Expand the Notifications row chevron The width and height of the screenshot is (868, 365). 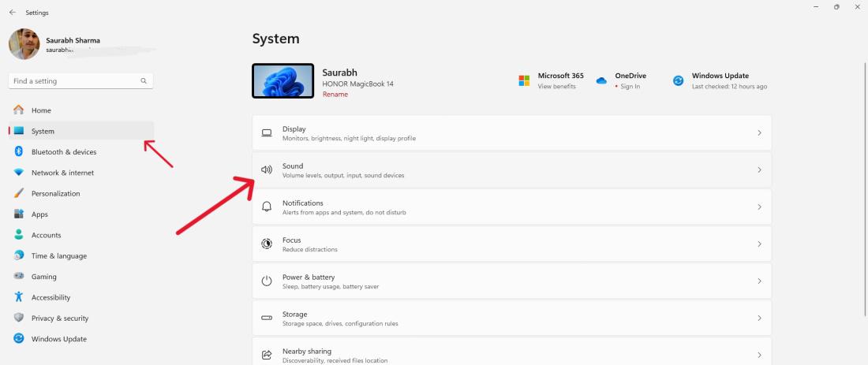(x=759, y=207)
